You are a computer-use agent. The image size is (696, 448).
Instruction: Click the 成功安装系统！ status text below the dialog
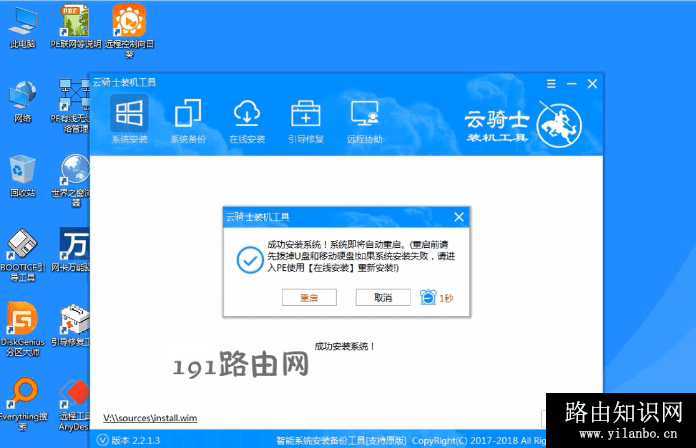coord(345,346)
